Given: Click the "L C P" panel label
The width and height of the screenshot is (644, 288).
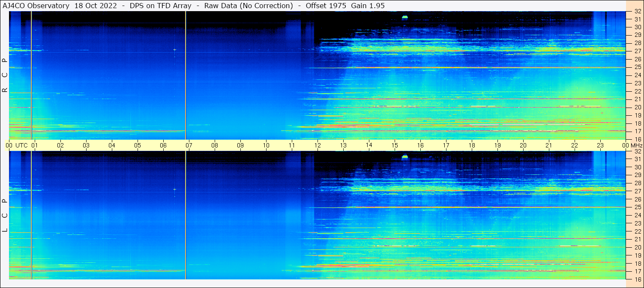Looking at the screenshot, I should pyautogui.click(x=5, y=215).
